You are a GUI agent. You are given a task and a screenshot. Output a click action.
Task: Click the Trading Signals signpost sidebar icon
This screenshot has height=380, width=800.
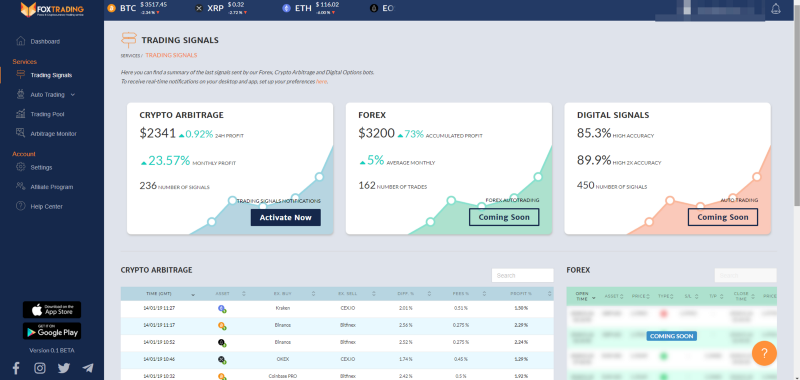(20, 74)
